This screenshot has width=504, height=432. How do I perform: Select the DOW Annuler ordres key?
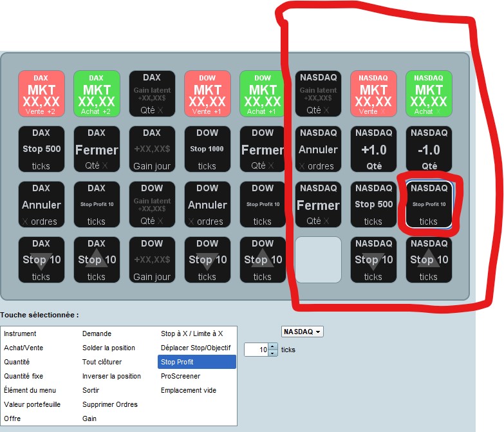[207, 205]
